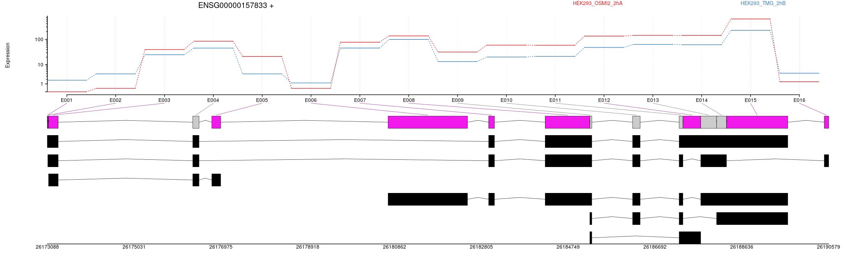Click genomic coordinate 26173088
Screen dimensions: 868x253
47,247
